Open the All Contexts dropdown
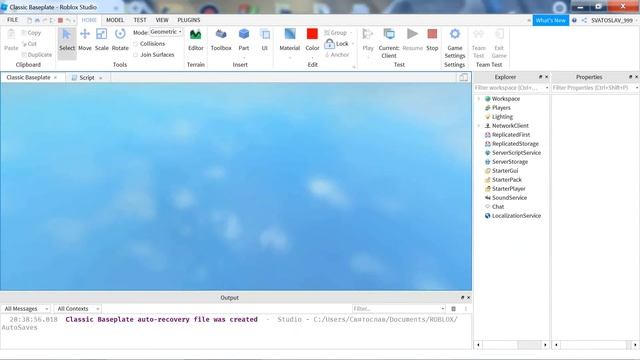The image size is (640, 360). click(x=78, y=309)
